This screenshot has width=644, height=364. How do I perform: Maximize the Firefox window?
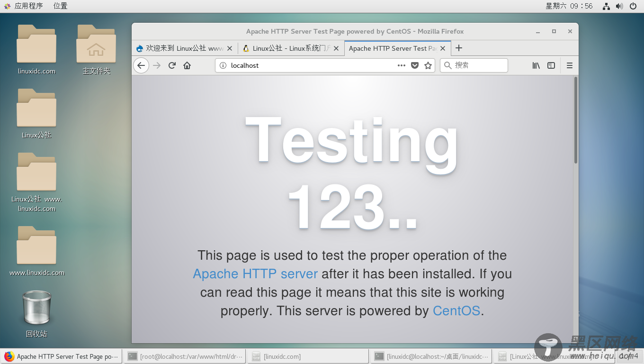554,32
